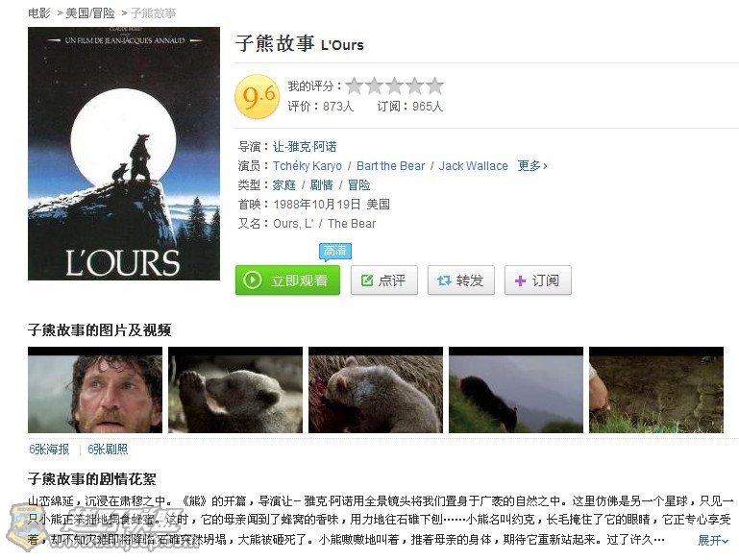Click the green pencil icon on 点评

point(367,280)
